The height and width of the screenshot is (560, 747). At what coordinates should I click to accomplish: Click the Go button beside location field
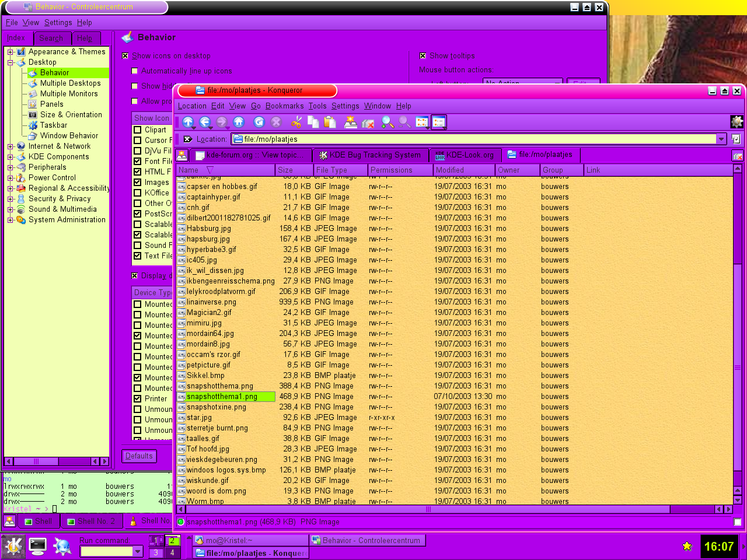tap(736, 139)
